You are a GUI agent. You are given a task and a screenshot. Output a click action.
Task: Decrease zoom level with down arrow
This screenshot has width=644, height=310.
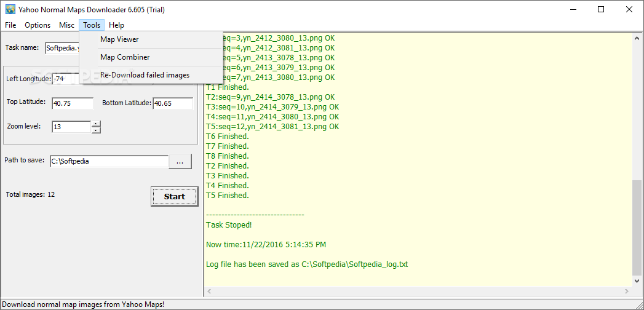(96, 130)
